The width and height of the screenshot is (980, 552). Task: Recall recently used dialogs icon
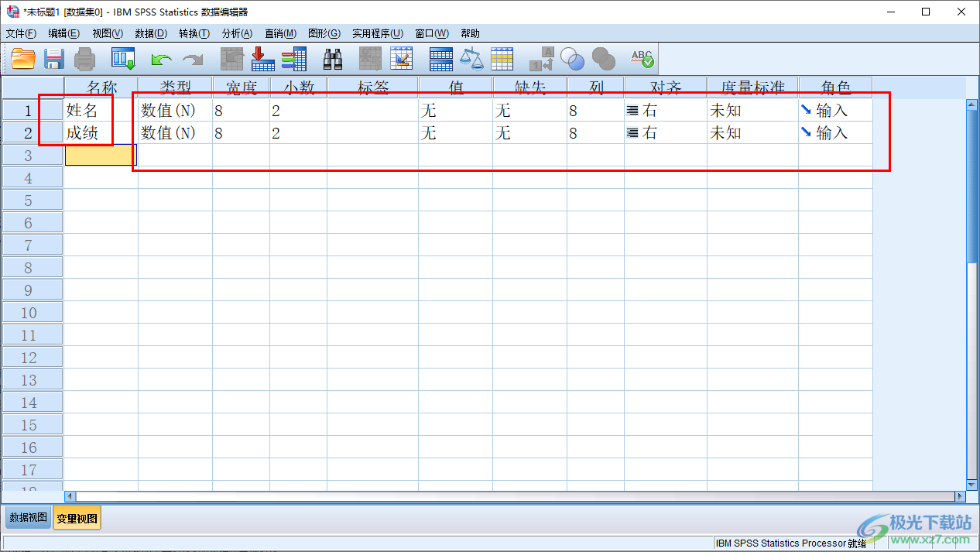(123, 59)
